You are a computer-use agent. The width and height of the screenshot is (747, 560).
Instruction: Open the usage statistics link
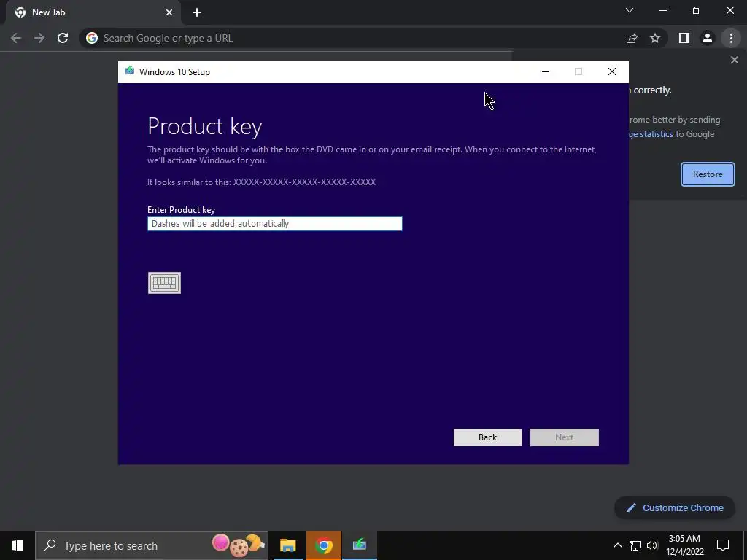pos(651,134)
